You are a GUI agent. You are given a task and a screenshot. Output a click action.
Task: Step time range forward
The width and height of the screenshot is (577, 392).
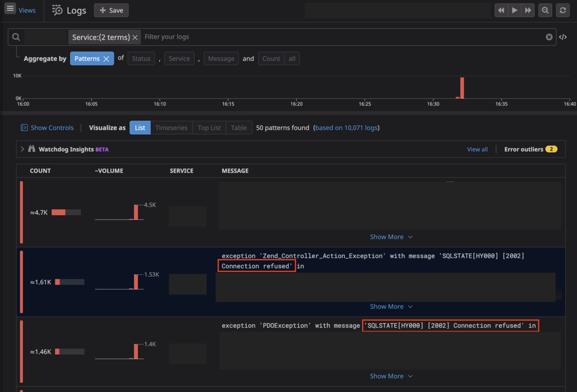[x=528, y=10]
